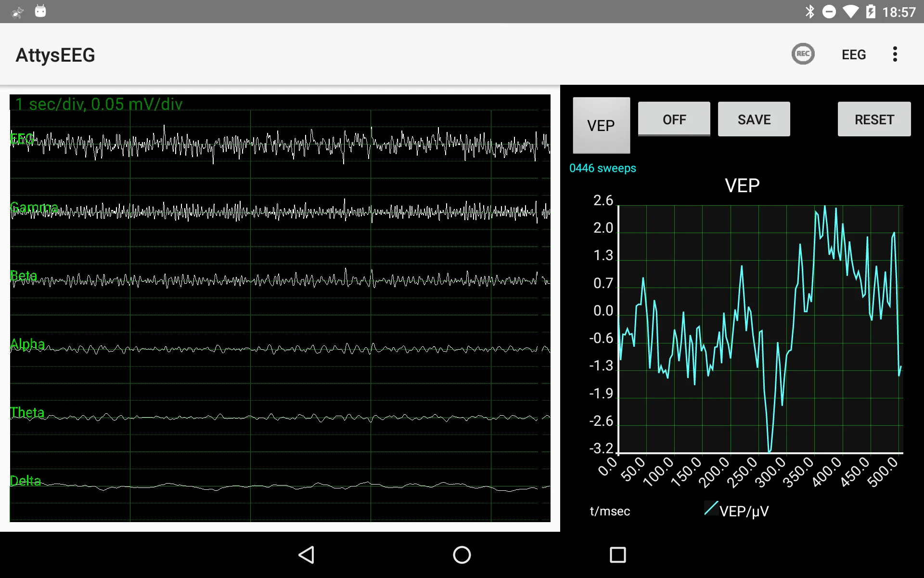Click the -3.2 y-axis value
Screen dimensions: 924x578
pos(601,449)
